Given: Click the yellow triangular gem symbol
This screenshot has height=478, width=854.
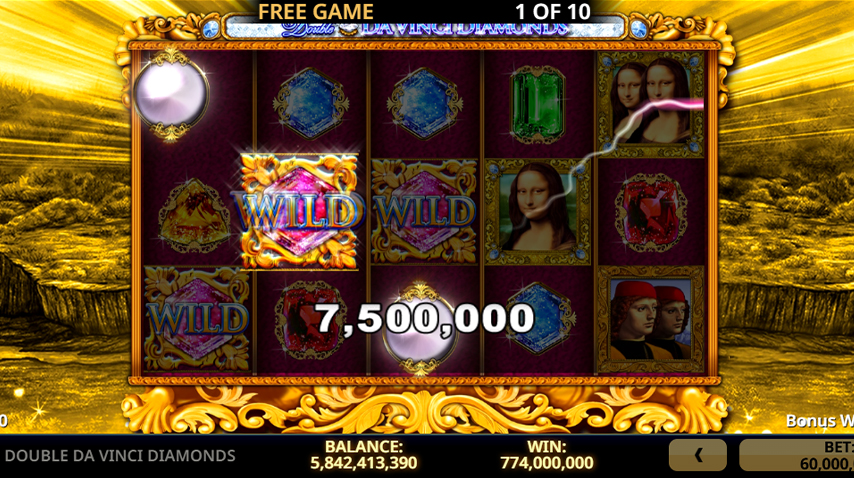Looking at the screenshot, I should point(194,216).
